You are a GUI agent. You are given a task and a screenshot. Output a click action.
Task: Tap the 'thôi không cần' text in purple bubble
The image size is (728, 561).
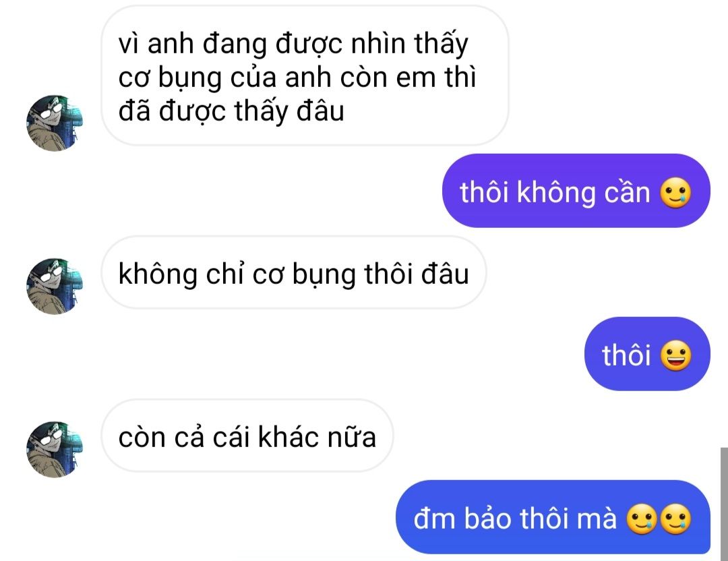click(555, 192)
